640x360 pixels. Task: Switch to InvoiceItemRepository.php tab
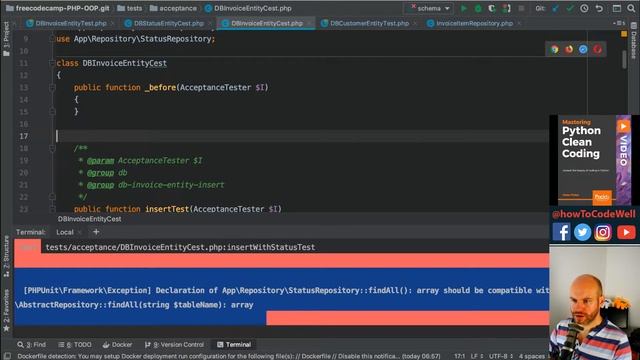[x=474, y=23]
